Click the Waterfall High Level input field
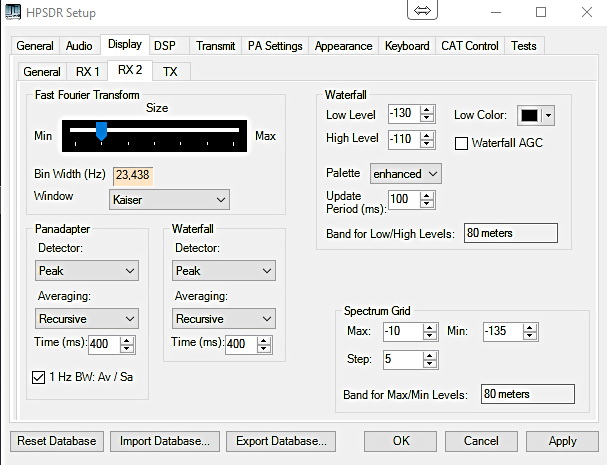607x465 pixels. point(404,140)
